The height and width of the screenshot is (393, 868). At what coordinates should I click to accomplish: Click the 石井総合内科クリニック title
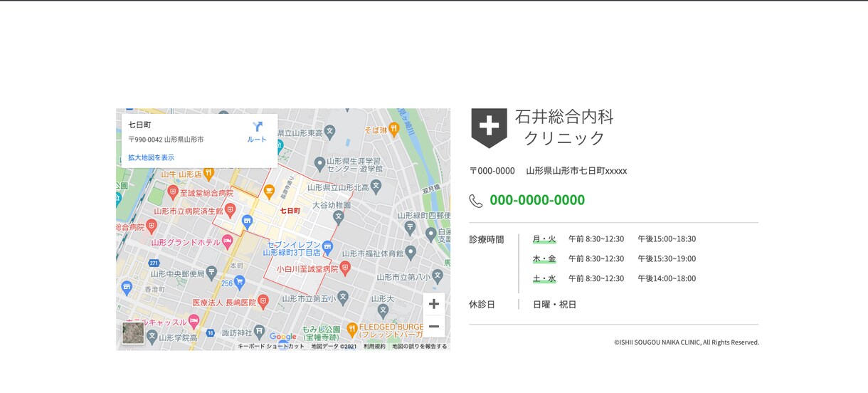564,127
